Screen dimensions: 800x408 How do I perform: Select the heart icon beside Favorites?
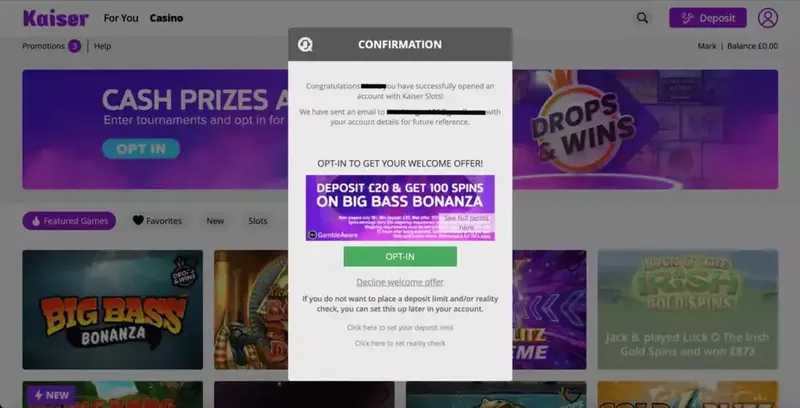pyautogui.click(x=138, y=220)
